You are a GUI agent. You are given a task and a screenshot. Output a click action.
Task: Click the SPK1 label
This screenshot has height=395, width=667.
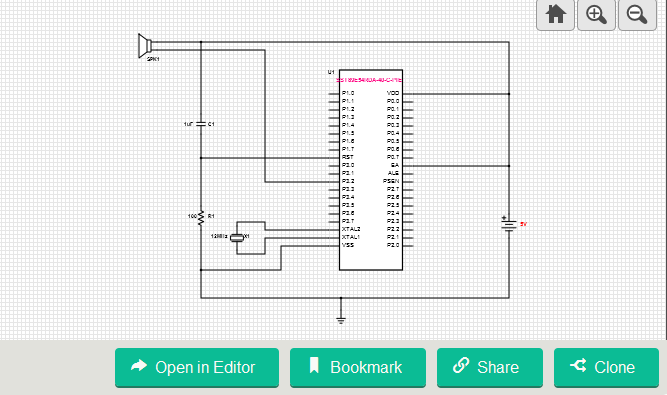pos(153,59)
